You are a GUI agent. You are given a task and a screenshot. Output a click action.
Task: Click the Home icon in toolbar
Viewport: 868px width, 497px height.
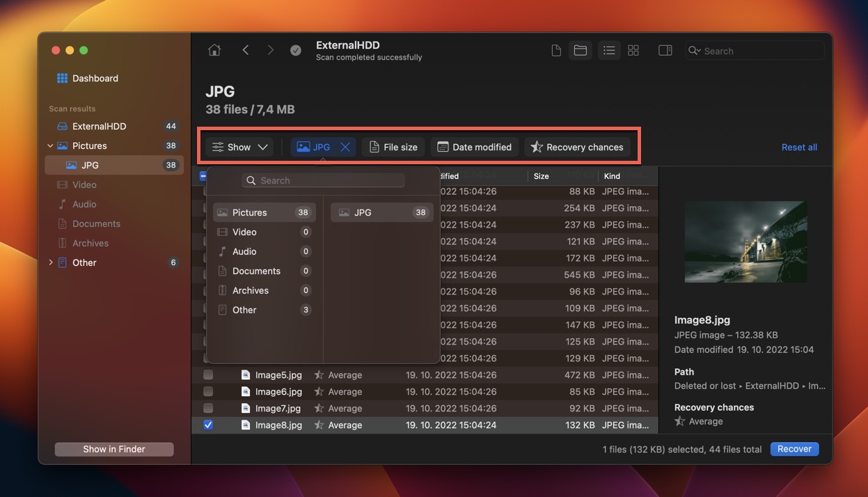pyautogui.click(x=214, y=50)
